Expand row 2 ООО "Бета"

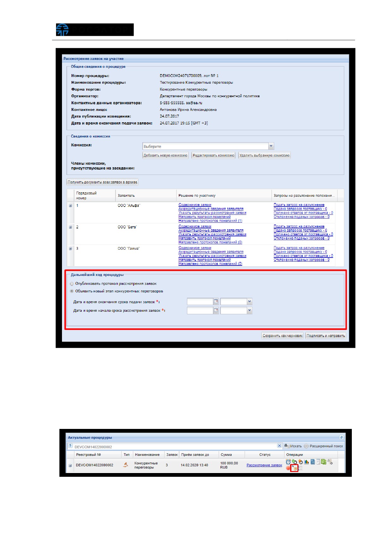tap(70, 227)
